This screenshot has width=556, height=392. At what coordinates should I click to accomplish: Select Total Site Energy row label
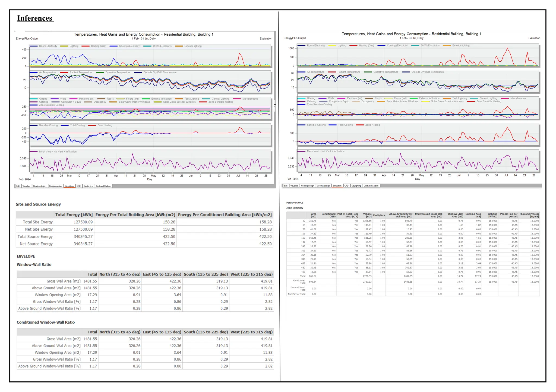pos(38,222)
